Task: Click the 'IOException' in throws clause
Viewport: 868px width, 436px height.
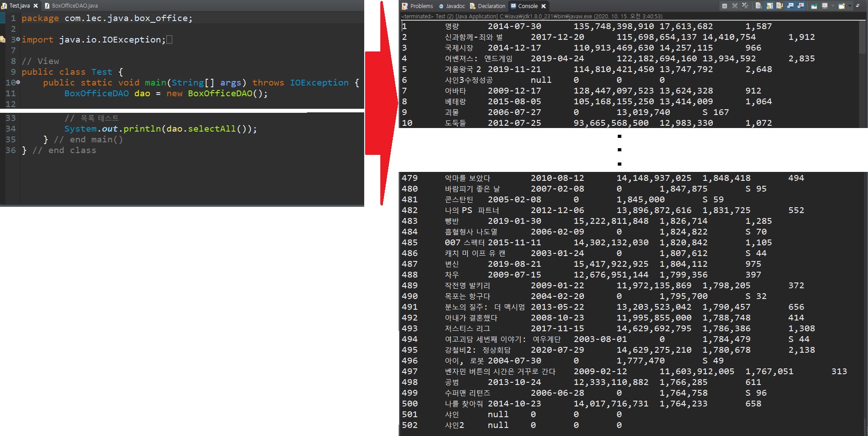Action: (319, 83)
